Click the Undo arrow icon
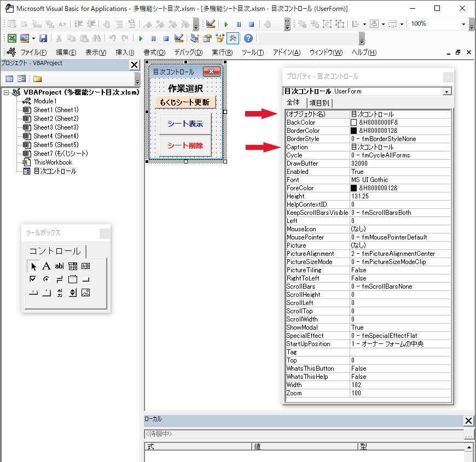The height and width of the screenshot is (462, 476). coord(112,38)
